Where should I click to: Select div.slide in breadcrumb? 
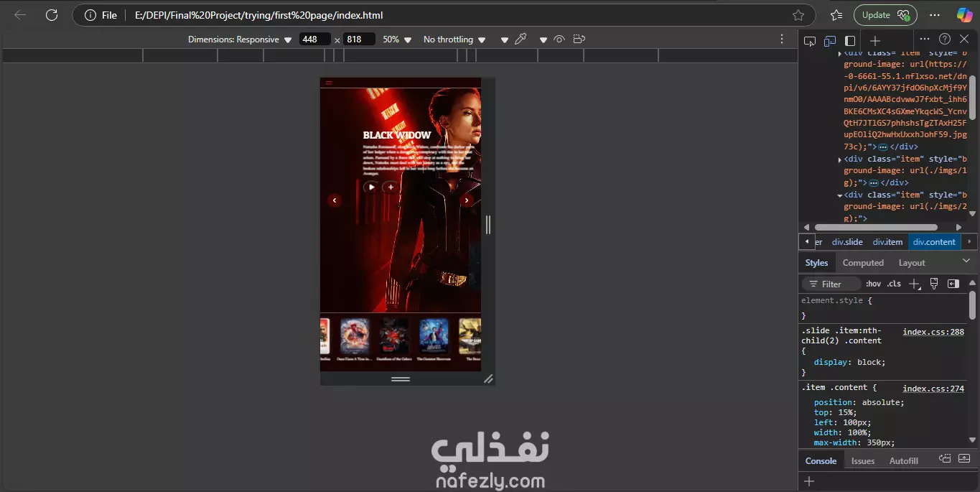point(847,242)
